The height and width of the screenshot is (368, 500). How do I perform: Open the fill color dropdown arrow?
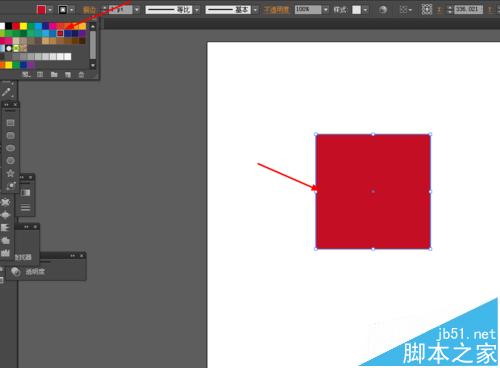[x=50, y=10]
